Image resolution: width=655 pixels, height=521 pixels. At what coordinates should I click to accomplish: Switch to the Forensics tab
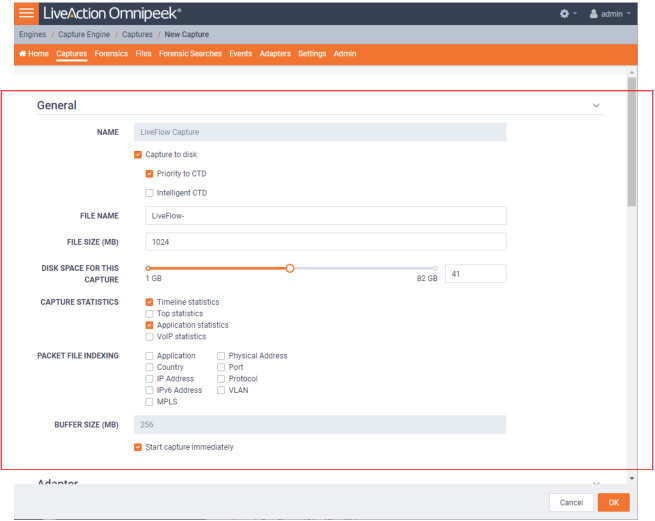[x=111, y=53]
